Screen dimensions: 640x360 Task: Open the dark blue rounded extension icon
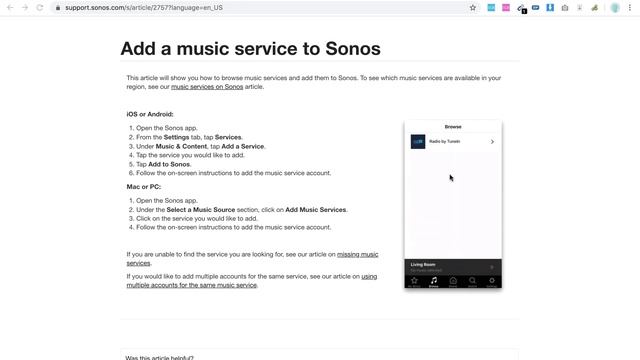[536, 8]
